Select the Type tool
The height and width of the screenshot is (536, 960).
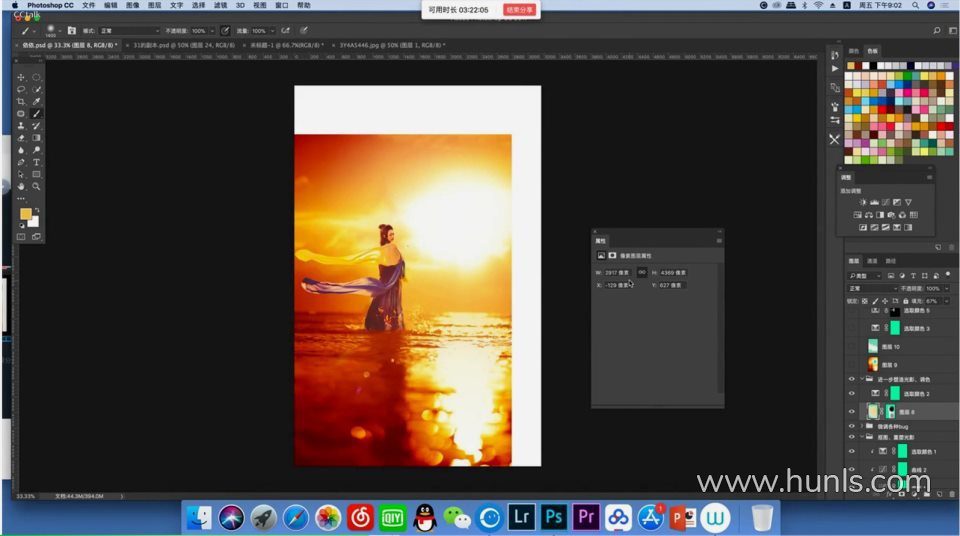pos(36,162)
